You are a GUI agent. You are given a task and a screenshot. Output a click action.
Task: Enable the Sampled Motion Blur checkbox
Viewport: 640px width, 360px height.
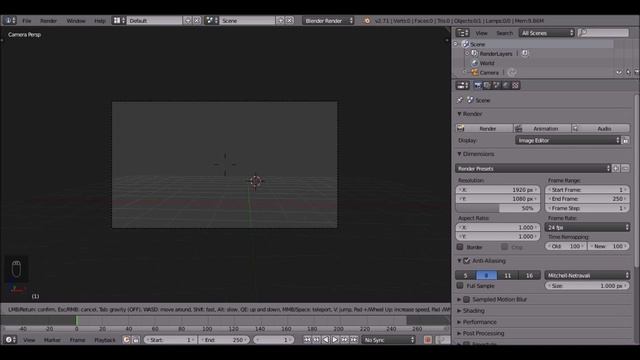tap(467, 299)
